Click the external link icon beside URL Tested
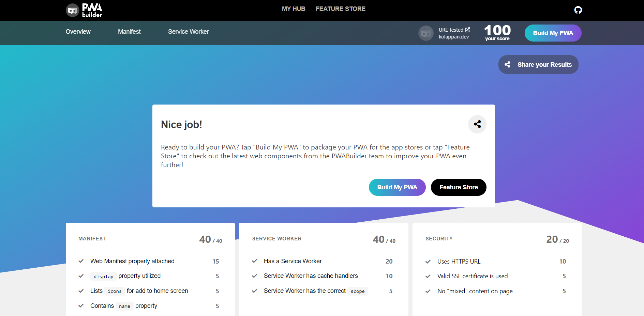Image resolution: width=644 pixels, height=316 pixels. [x=467, y=30]
